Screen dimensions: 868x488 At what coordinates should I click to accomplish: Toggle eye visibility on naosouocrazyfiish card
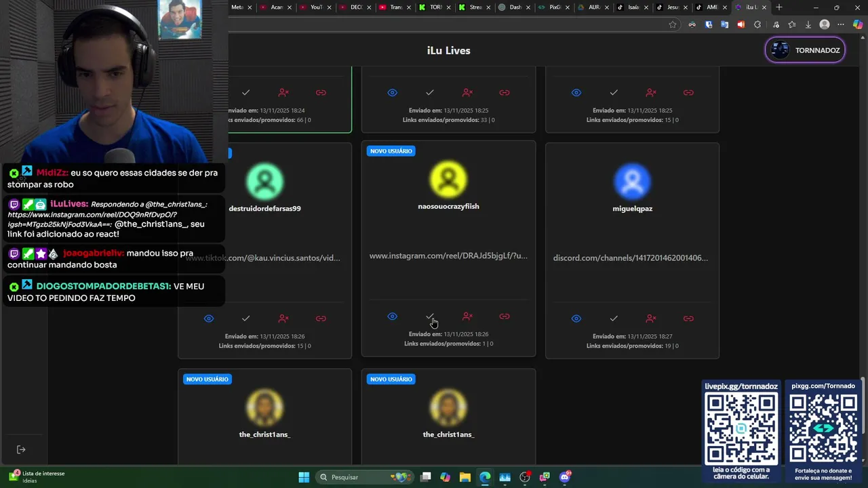click(393, 317)
